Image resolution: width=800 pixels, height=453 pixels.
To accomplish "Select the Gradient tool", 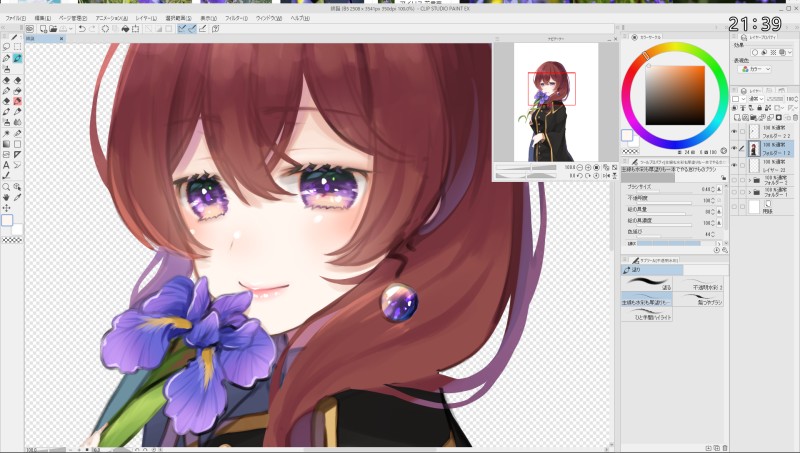I will 6,144.
